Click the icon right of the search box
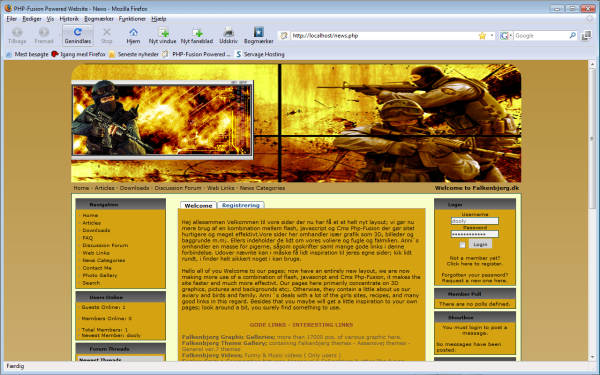This screenshot has height=375, width=600. click(x=586, y=36)
